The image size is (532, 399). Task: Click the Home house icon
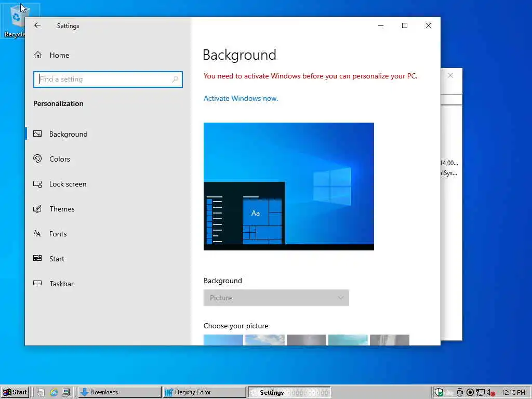[37, 55]
